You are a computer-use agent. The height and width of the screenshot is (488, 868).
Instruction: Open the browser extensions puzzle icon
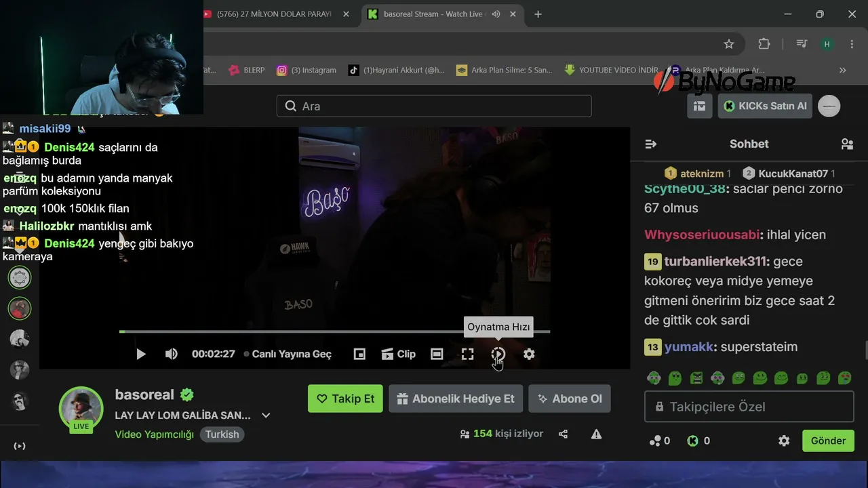[x=764, y=44]
